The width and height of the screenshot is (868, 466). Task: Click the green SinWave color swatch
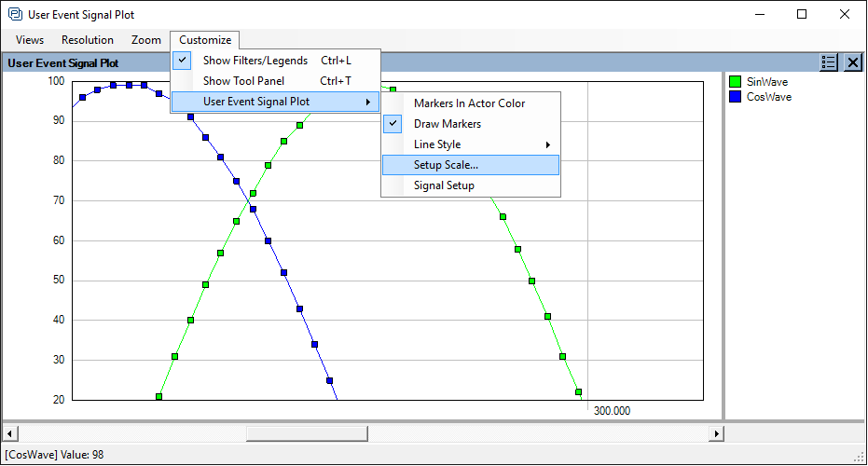pyautogui.click(x=735, y=82)
